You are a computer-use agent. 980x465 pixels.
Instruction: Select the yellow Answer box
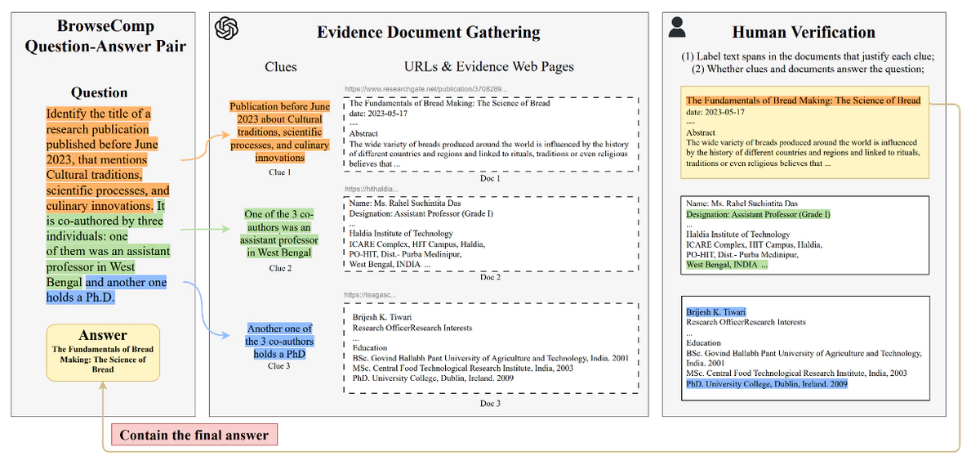tap(103, 352)
